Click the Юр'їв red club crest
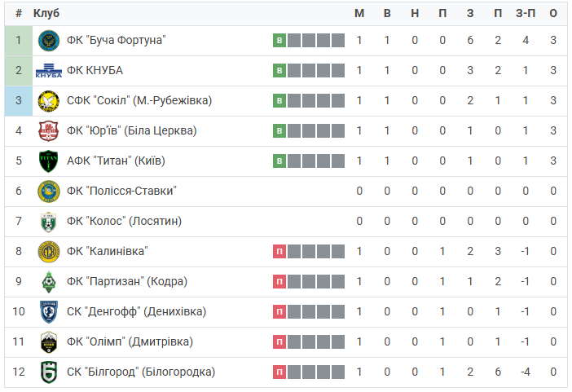Image resolution: width=572 pixels, height=392 pixels. [x=49, y=131]
